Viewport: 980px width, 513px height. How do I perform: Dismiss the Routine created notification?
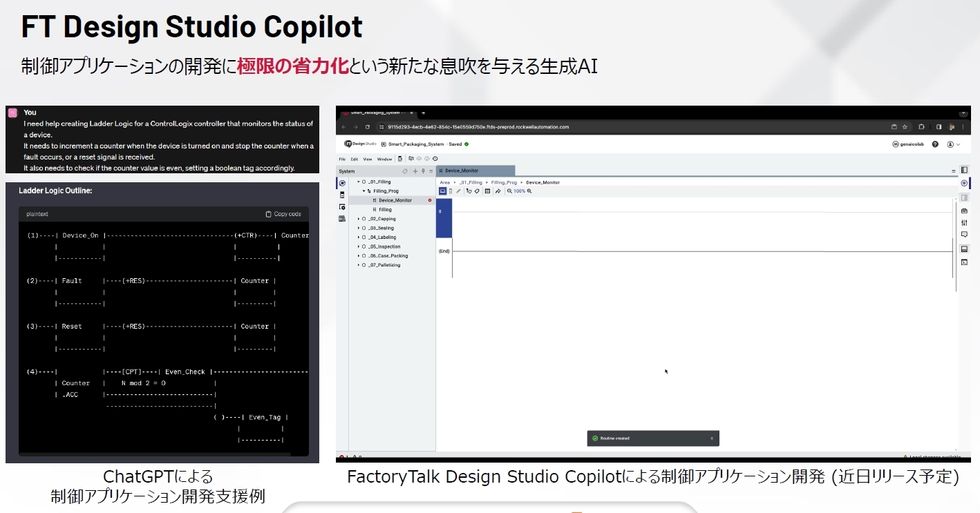712,438
